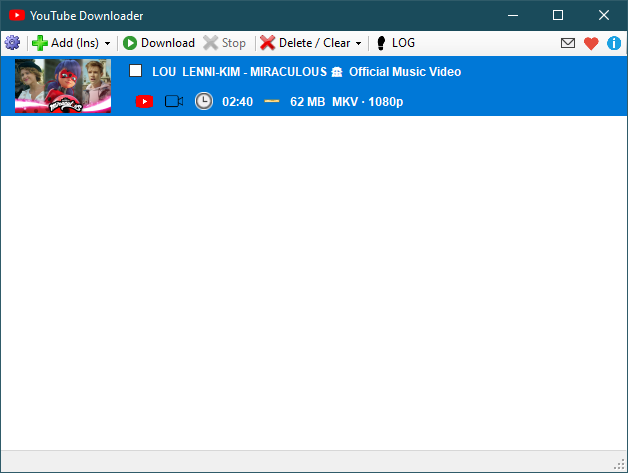The height and width of the screenshot is (473, 628).
Task: Click the red X Delete icon
Action: tap(268, 43)
